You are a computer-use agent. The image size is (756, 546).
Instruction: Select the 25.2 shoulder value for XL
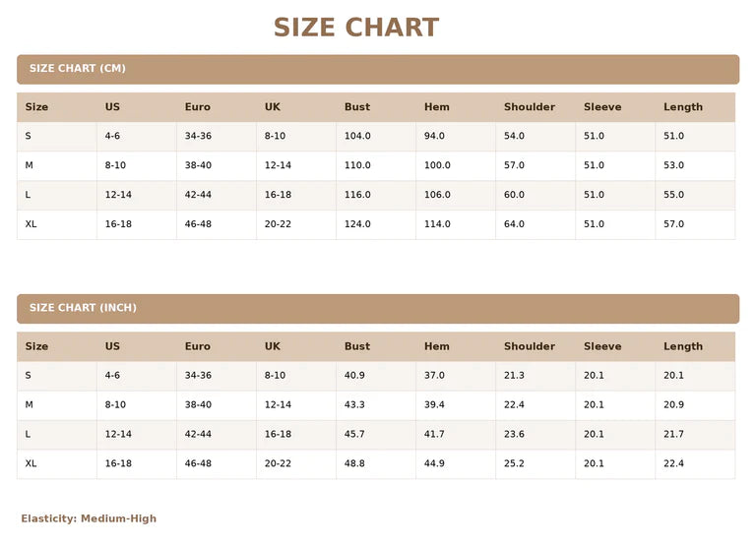coord(514,463)
